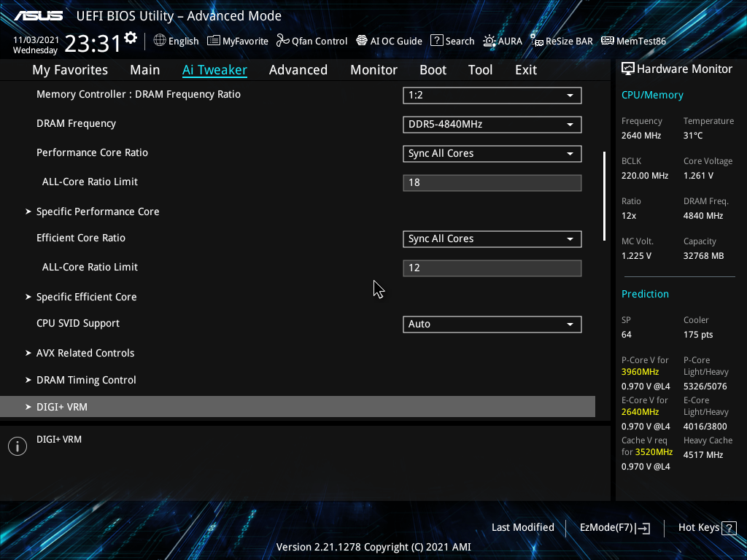Open Qfan Control fan icon
Screen dimensions: 747x560
(x=283, y=41)
